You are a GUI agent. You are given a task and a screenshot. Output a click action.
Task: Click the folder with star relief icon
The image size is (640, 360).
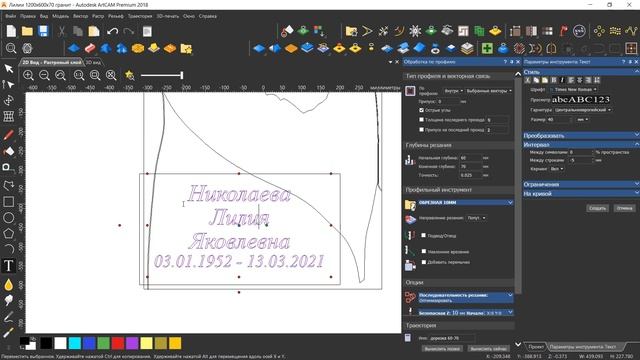pyautogui.click(x=186, y=49)
